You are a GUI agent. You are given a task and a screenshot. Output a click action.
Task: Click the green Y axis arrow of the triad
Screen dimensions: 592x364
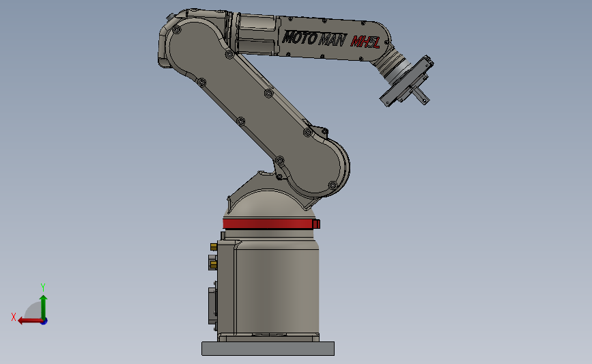[44, 307]
